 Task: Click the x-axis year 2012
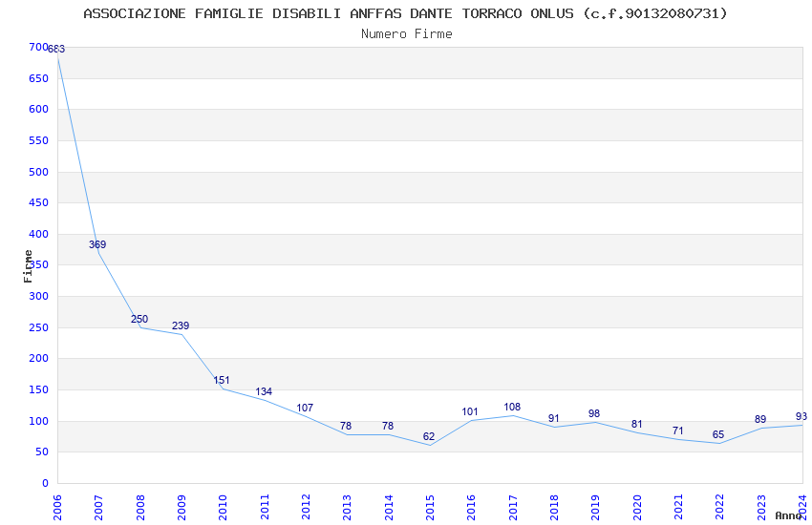coord(306,508)
